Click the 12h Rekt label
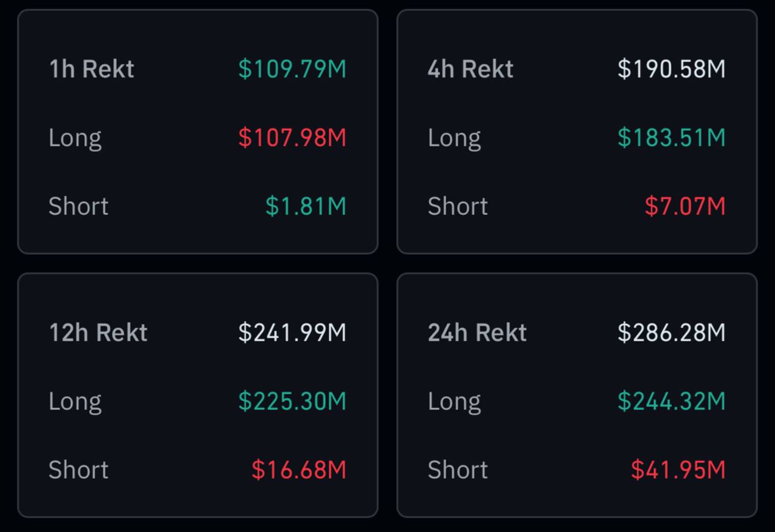 [98, 333]
